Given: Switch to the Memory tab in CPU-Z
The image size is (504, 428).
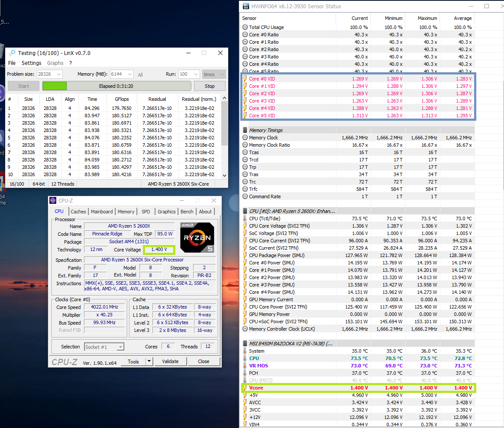Looking at the screenshot, I should click(126, 212).
